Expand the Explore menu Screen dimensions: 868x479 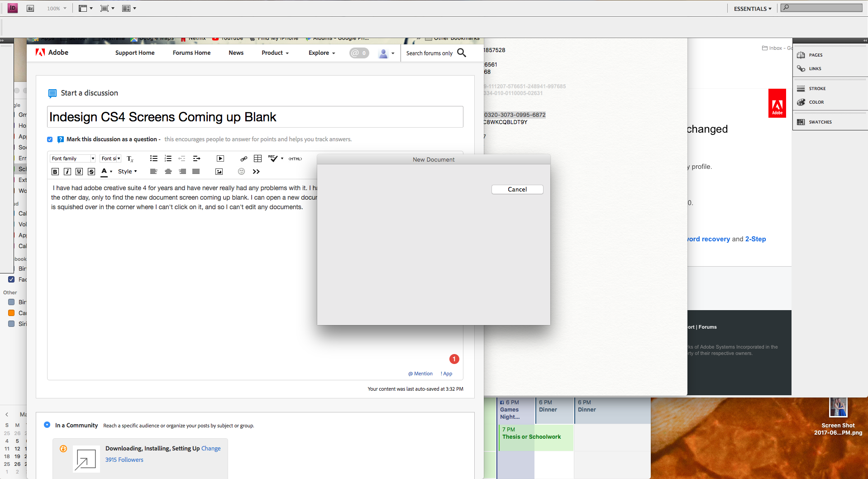pyautogui.click(x=322, y=53)
